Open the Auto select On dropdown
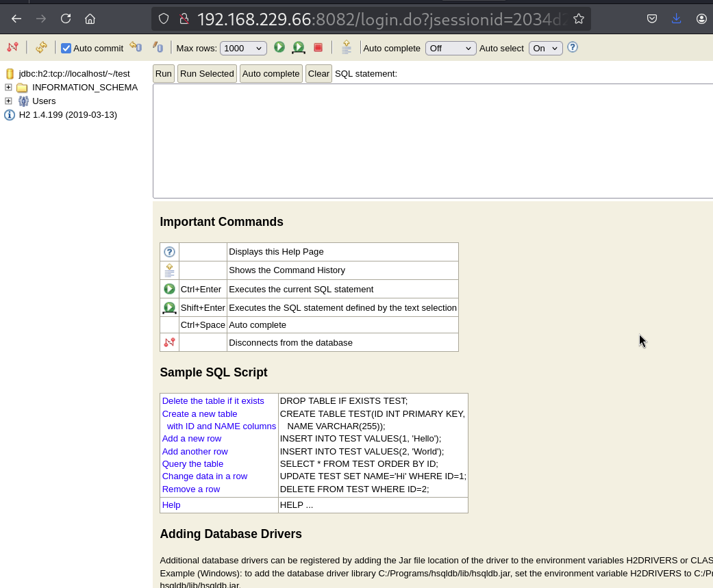 [545, 48]
